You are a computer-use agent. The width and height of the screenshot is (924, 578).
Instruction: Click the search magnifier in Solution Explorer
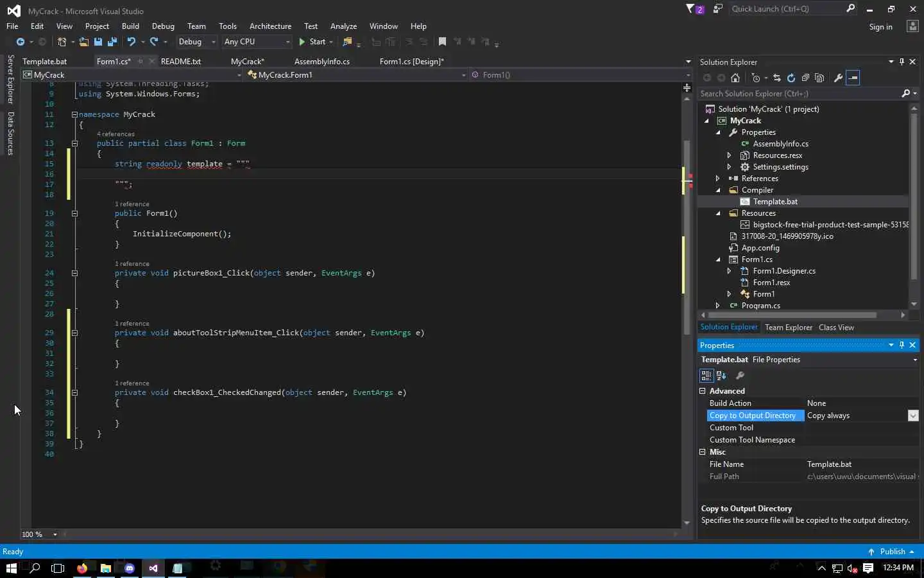905,94
